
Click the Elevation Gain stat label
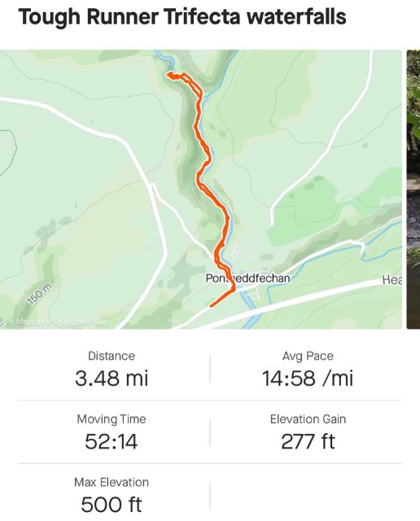coord(308,419)
